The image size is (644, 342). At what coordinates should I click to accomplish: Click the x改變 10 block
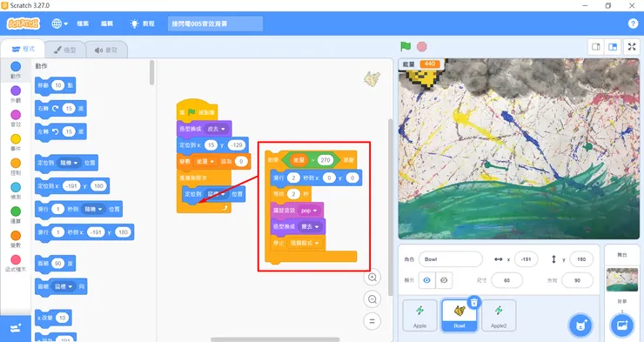click(x=53, y=318)
